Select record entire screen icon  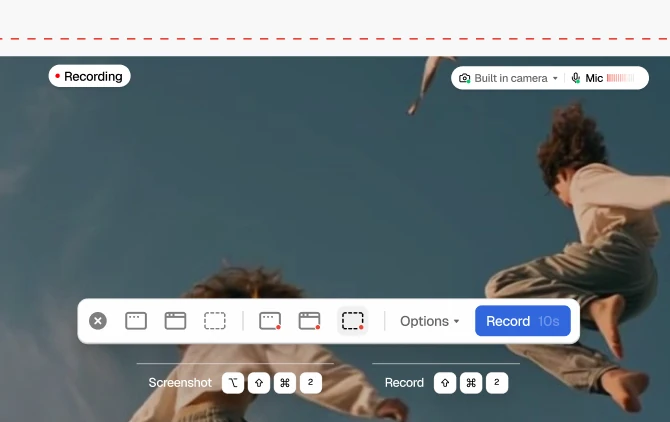(270, 321)
